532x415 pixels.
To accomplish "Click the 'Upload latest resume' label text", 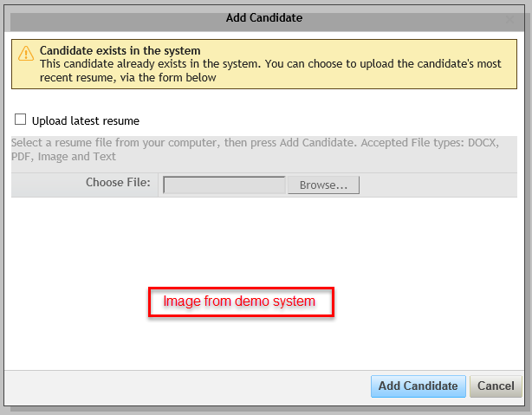I will click(86, 120).
